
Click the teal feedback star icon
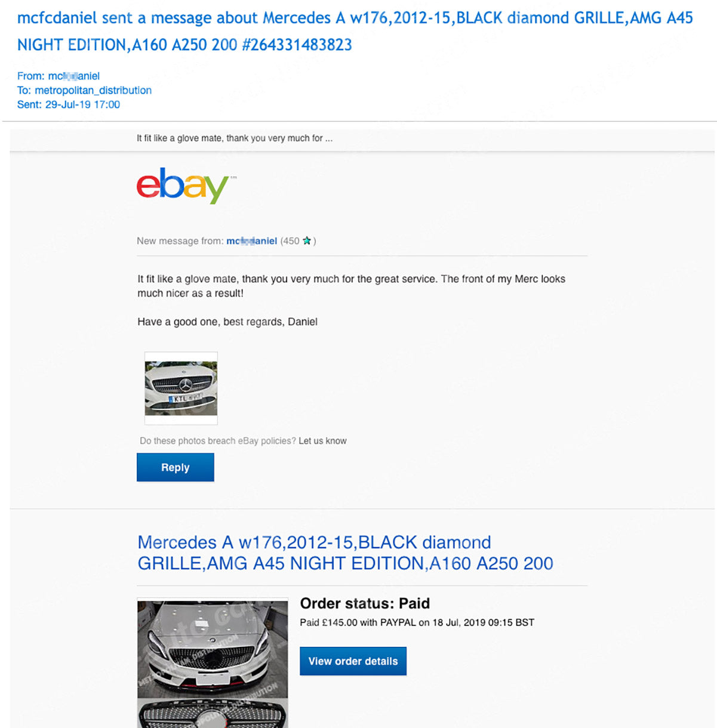[x=307, y=241]
